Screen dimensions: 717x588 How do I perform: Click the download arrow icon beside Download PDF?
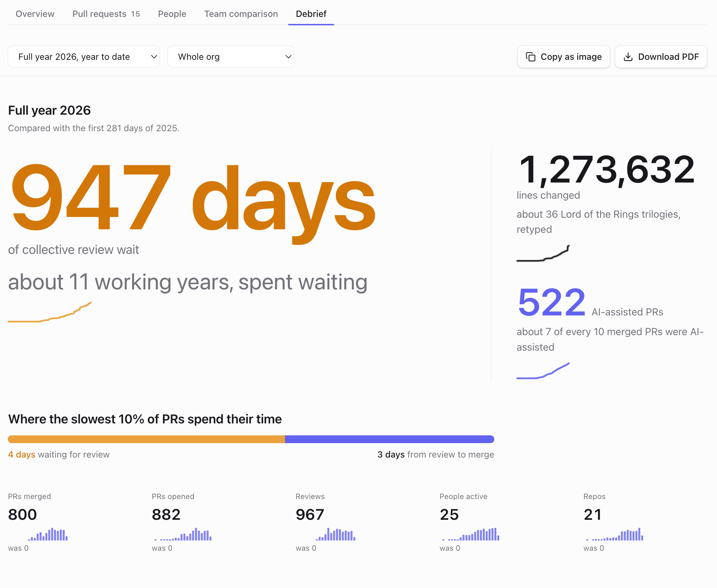click(x=628, y=57)
